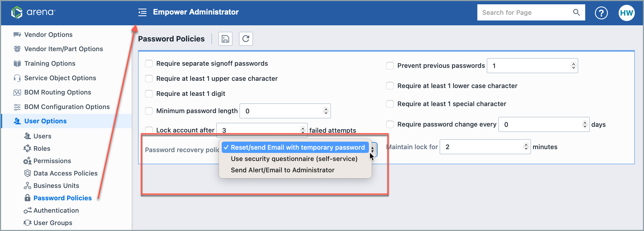
Task: Choose Send Alert/Email to Administrator option
Action: tap(282, 170)
